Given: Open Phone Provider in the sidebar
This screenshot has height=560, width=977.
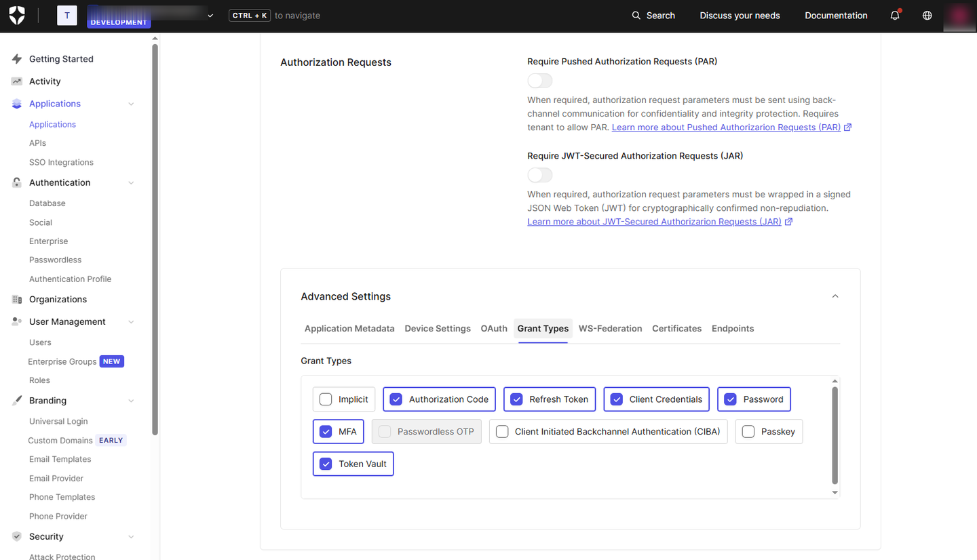Looking at the screenshot, I should [x=58, y=516].
